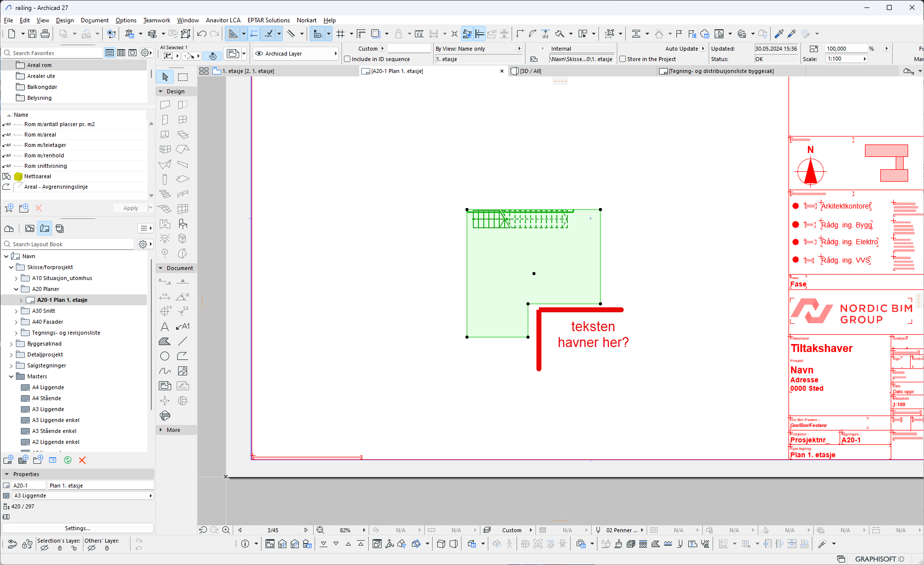924x565 pixels.
Task: Select the Fill hatch tool
Action: [165, 342]
